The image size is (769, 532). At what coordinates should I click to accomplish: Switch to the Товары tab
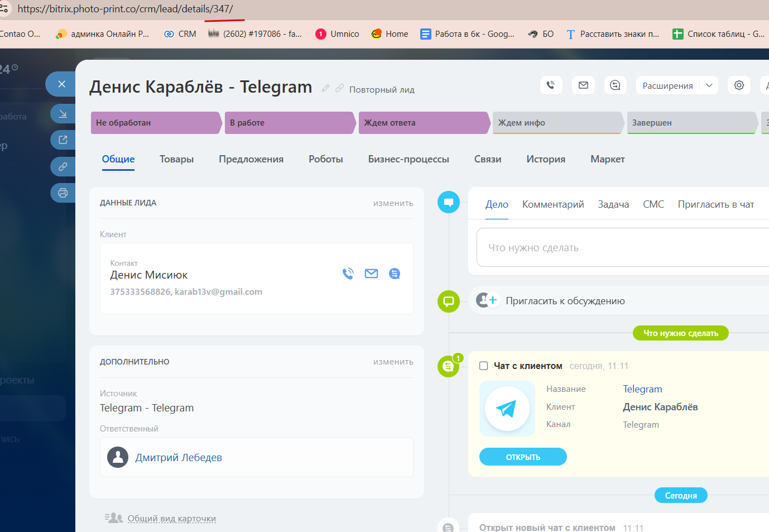pos(176,159)
